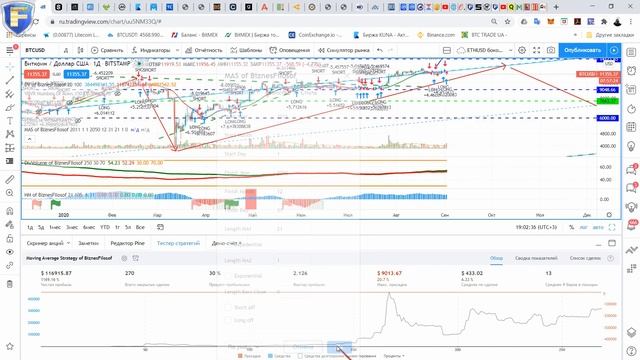Maximize the bottom panel
640x360 pixels.
coord(612,243)
